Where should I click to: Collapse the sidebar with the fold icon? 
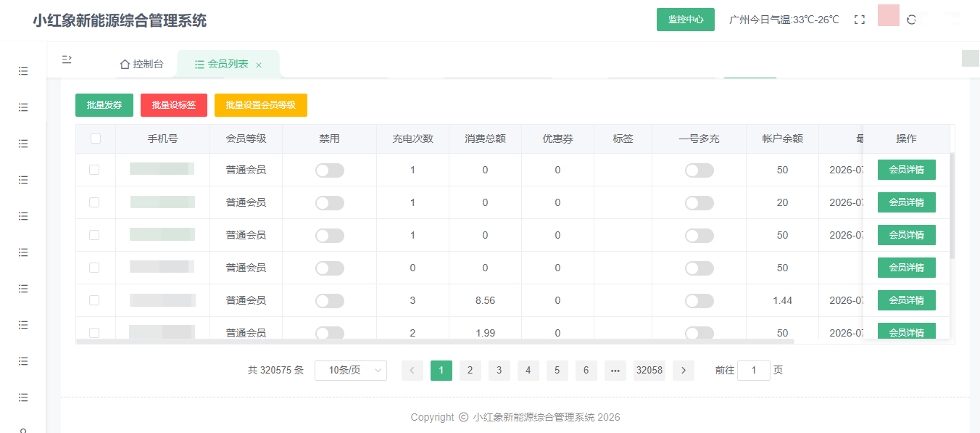pyautogui.click(x=67, y=59)
